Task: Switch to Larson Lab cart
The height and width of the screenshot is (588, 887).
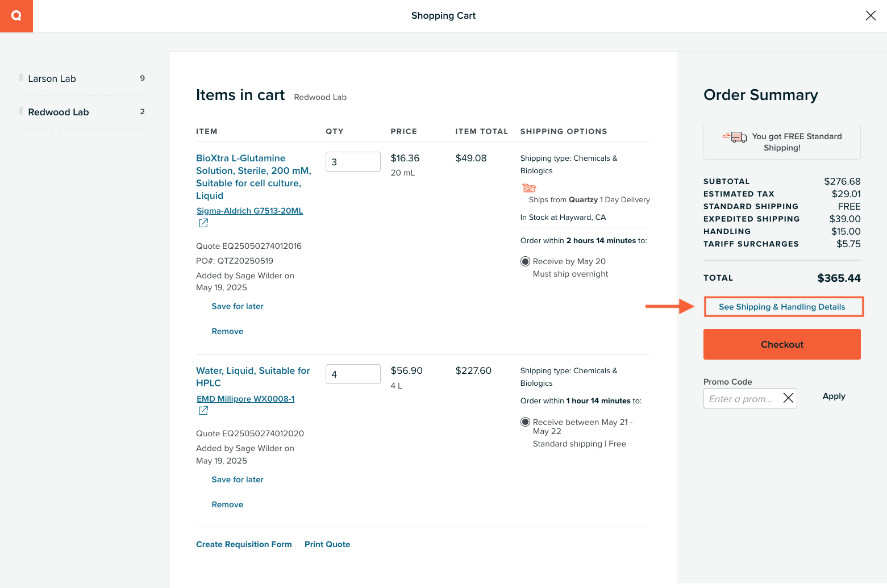Action: [84, 78]
